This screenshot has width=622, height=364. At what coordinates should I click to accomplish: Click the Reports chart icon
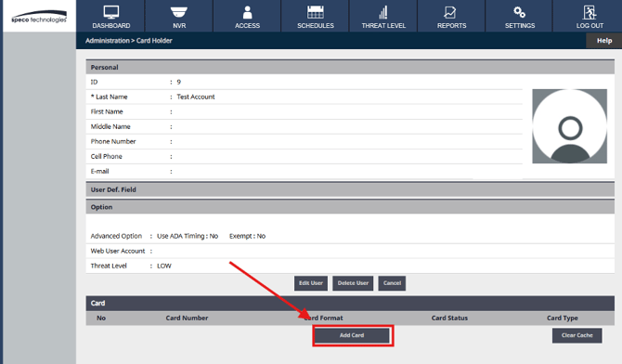pos(450,12)
